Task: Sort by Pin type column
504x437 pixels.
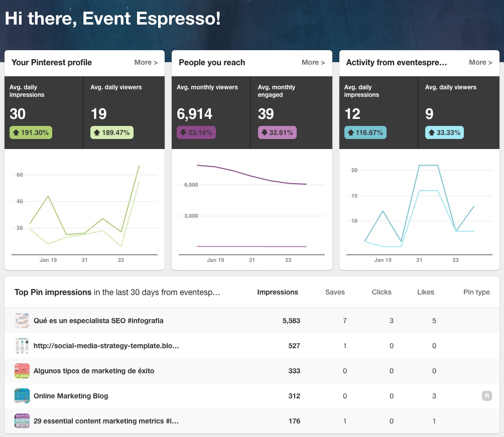Action: pos(476,292)
